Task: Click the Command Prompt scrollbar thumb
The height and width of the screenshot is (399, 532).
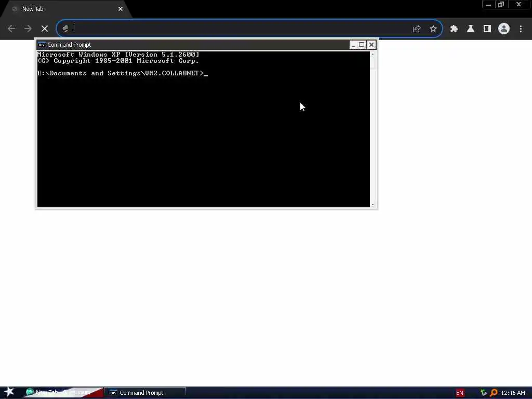Action: pyautogui.click(x=373, y=63)
